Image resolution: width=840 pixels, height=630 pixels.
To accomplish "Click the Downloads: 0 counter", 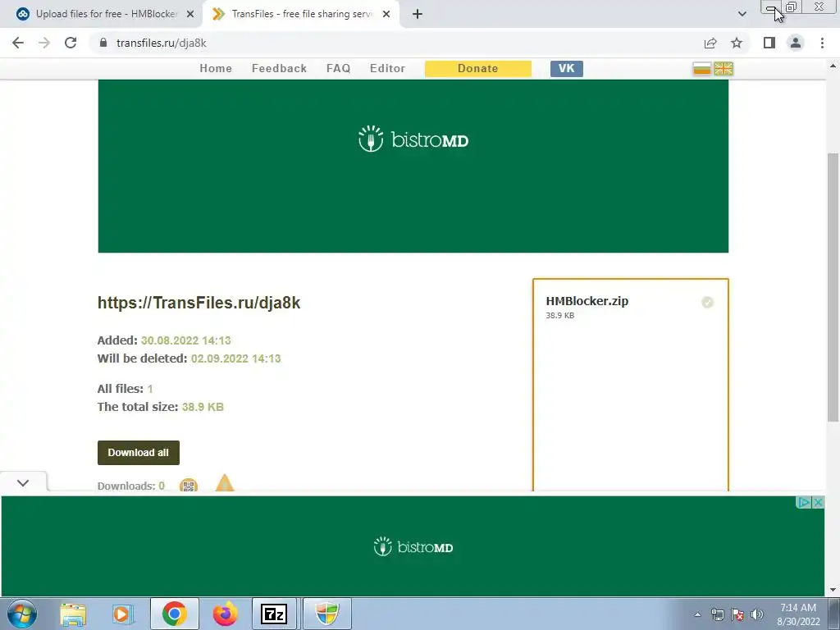I will tap(130, 486).
